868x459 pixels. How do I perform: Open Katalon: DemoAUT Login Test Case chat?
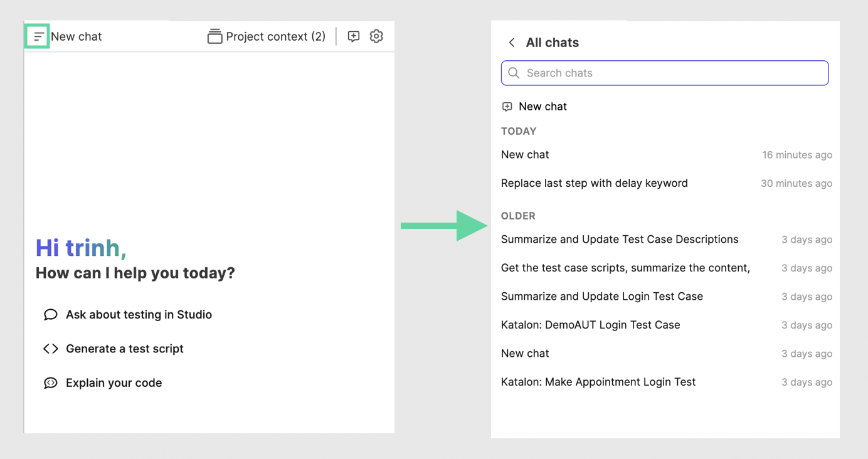pyautogui.click(x=667, y=325)
